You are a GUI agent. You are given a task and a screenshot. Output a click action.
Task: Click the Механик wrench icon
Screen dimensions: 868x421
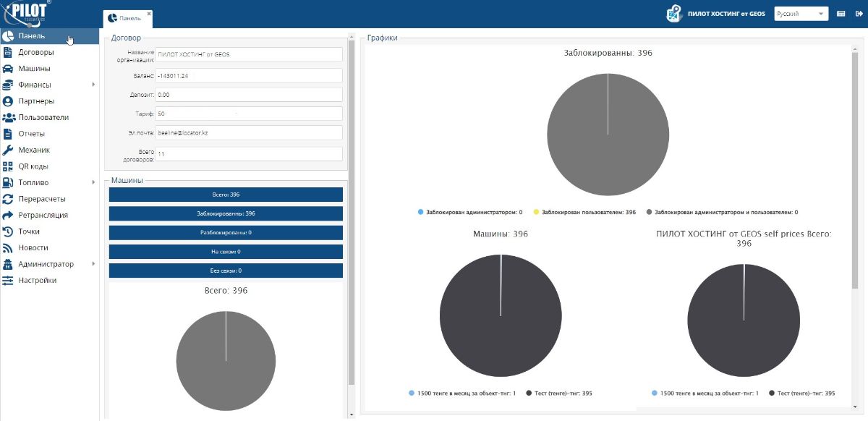(8, 150)
